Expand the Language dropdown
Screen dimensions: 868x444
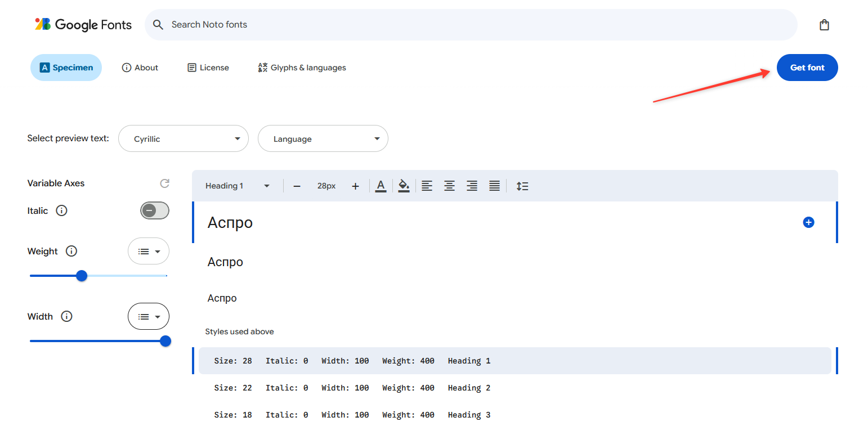point(323,138)
